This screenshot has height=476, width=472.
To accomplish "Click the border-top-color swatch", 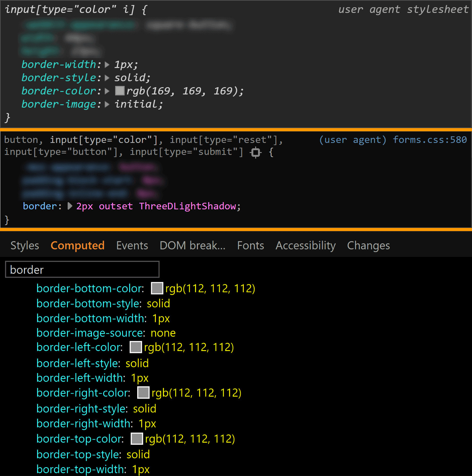I will (137, 439).
